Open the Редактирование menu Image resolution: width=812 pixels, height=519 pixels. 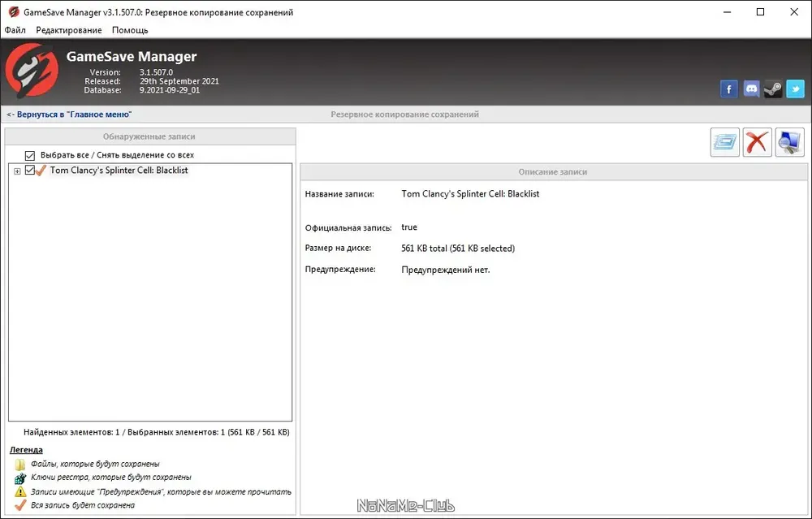tap(69, 30)
